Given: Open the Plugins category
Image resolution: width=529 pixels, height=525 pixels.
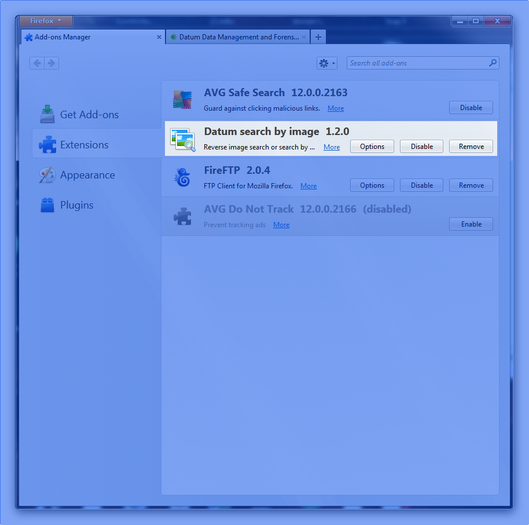Looking at the screenshot, I should [97, 205].
